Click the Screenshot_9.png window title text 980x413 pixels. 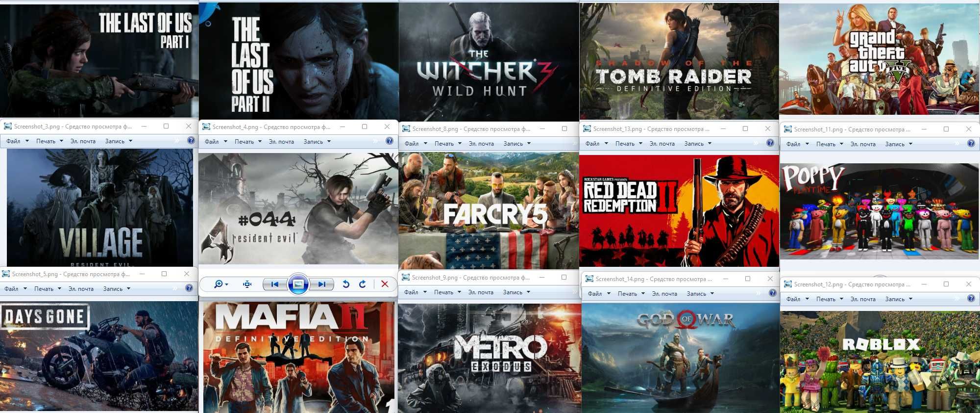(x=471, y=278)
